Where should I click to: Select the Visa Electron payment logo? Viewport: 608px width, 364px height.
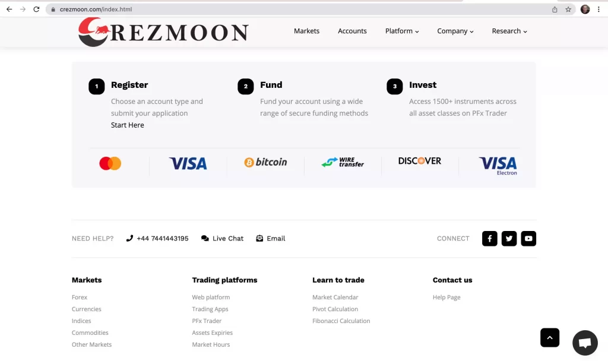[498, 164]
